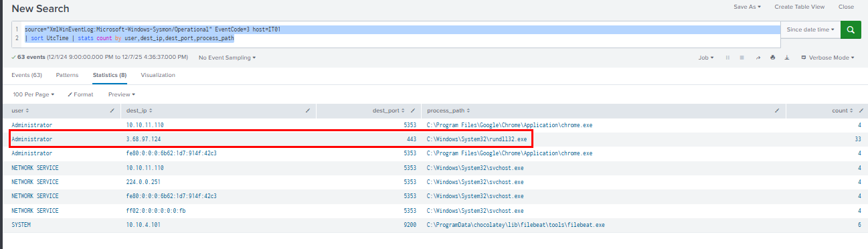
Task: Click the rundll32.exe process path cell
Action: tap(476, 139)
